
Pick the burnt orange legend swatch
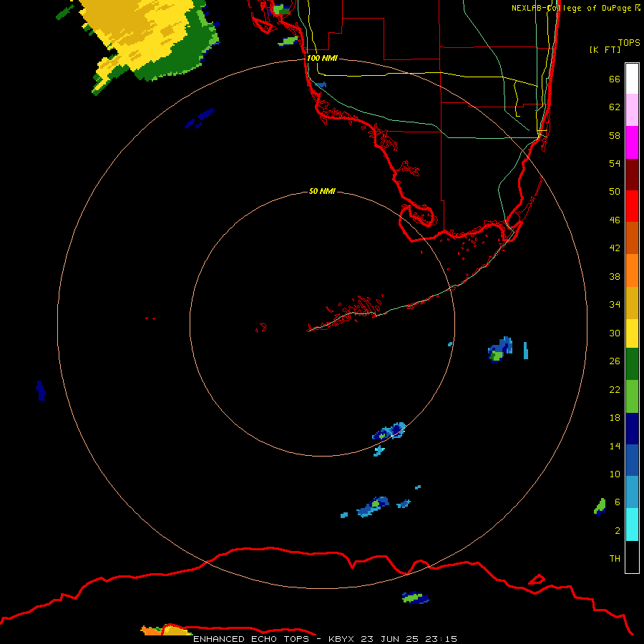pos(632,238)
